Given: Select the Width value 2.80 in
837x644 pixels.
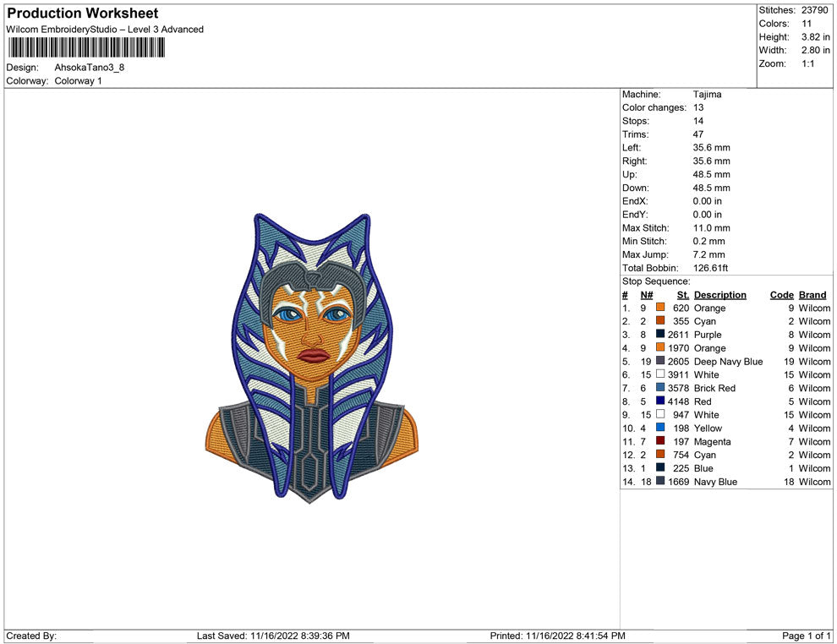Looking at the screenshot, I should [816, 50].
